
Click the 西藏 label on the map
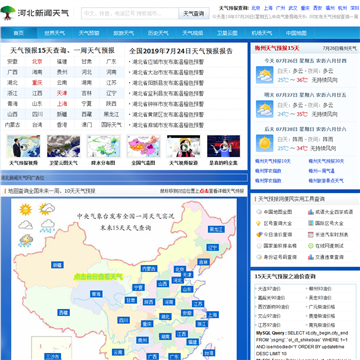(x=63, y=313)
